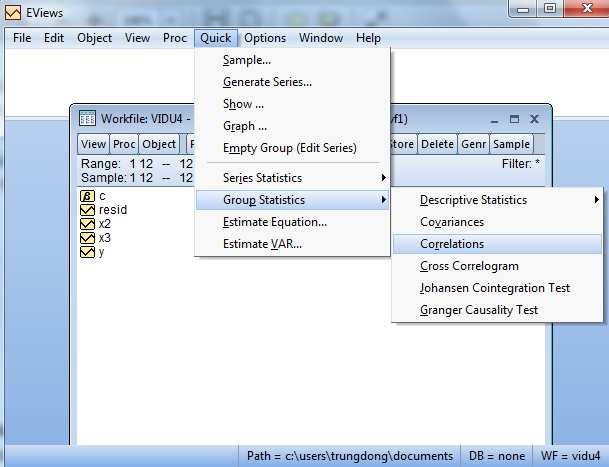Select the coefficient vector c icon
This screenshot has height=467, width=609.
pos(87,196)
